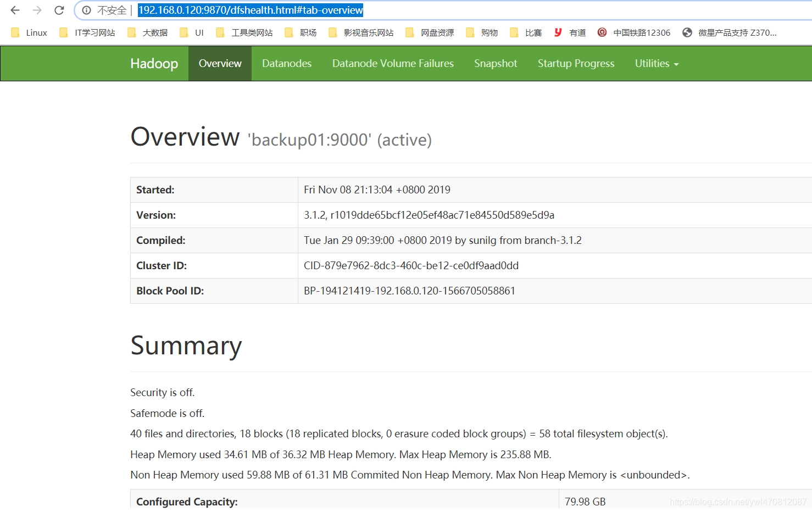Click the Hadoop brand link
This screenshot has width=812, height=512.
point(154,64)
